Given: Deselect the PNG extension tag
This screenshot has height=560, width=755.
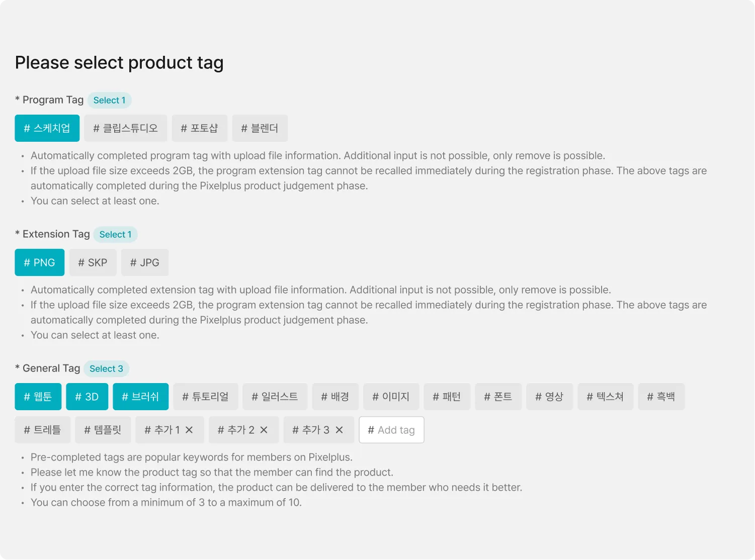Looking at the screenshot, I should (x=39, y=262).
